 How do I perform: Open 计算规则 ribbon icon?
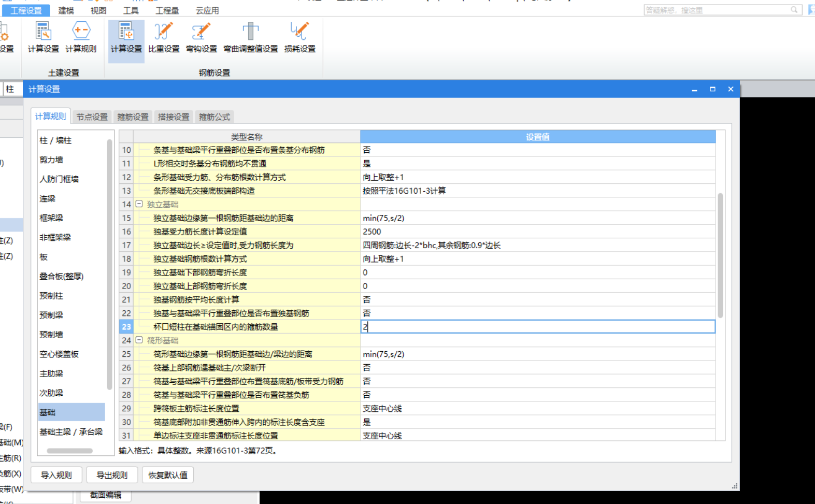click(81, 38)
